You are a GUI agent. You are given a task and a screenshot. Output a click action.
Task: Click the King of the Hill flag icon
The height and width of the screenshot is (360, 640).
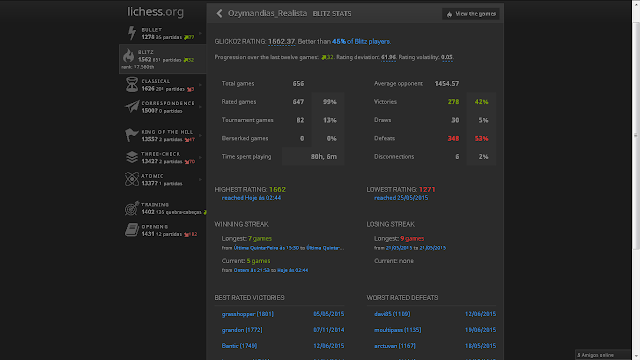pos(131,135)
